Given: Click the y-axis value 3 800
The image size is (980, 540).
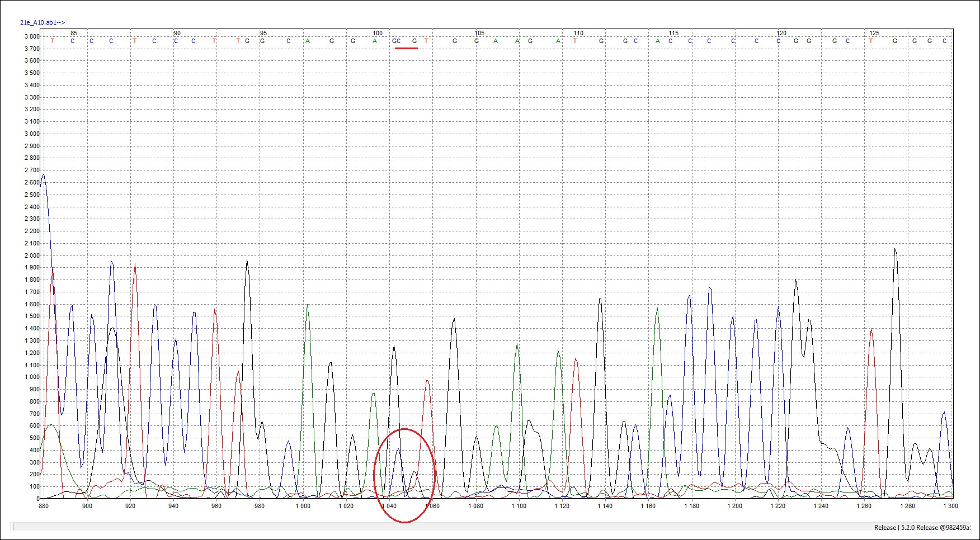Looking at the screenshot, I should click(32, 36).
